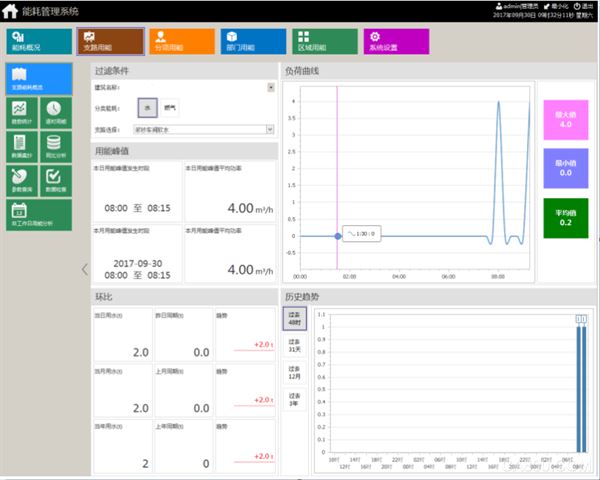Open the green clock icon sidebar tile
The width and height of the screenshot is (600, 480).
pos(56,113)
